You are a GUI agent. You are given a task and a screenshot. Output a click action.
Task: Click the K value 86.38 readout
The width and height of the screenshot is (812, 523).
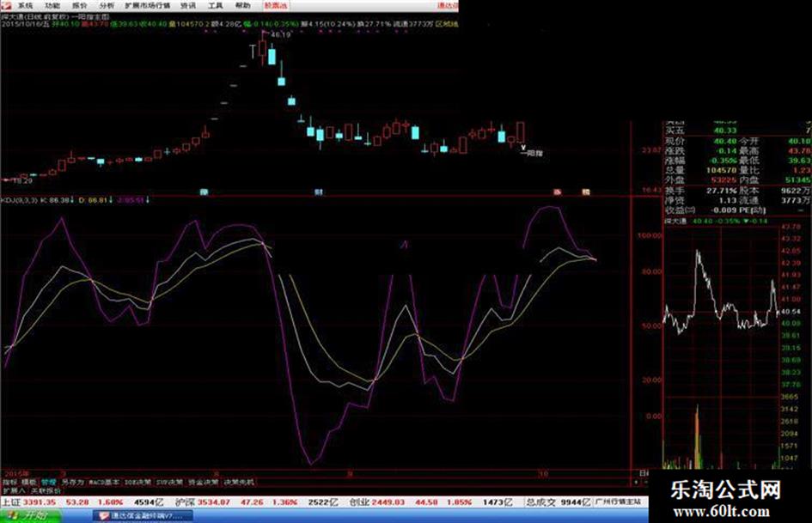pyautogui.click(x=57, y=200)
